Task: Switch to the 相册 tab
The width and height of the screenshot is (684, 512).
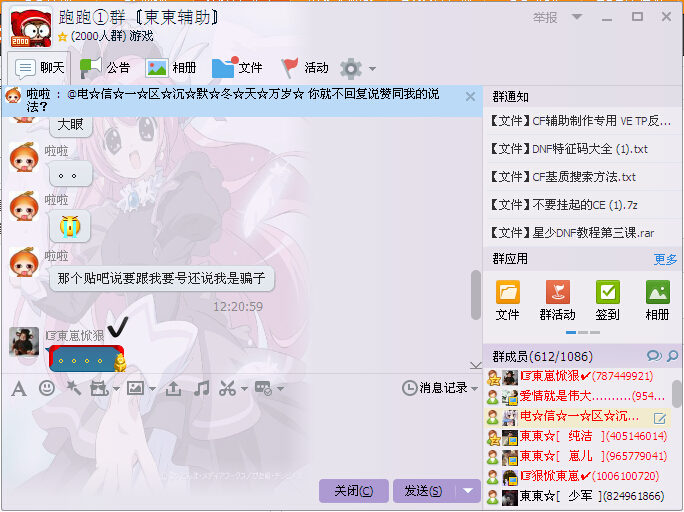Action: click(x=171, y=68)
